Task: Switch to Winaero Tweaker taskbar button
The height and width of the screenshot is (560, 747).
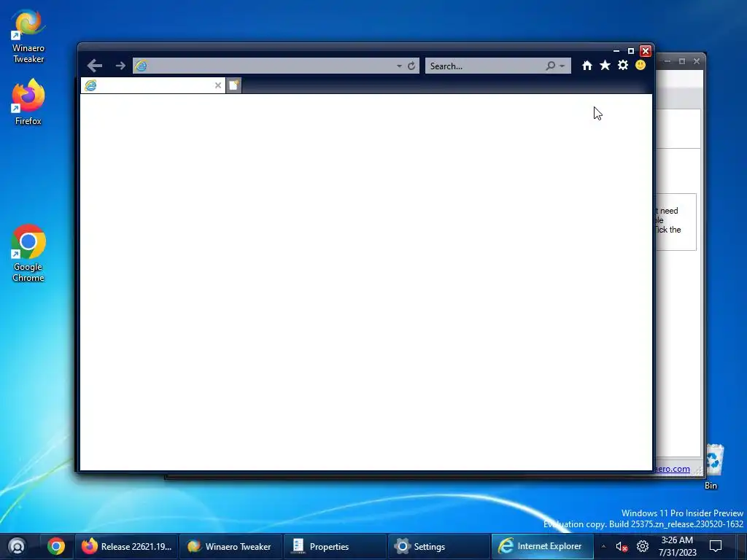Action: click(x=231, y=546)
